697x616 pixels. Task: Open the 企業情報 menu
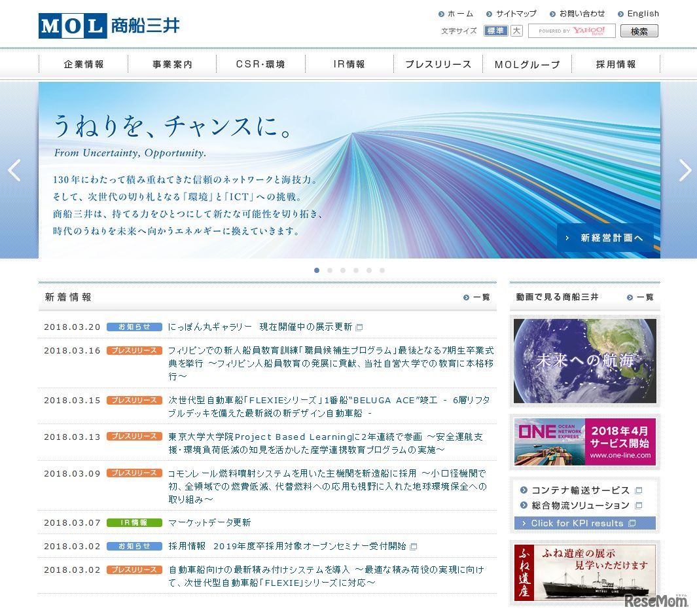(84, 65)
